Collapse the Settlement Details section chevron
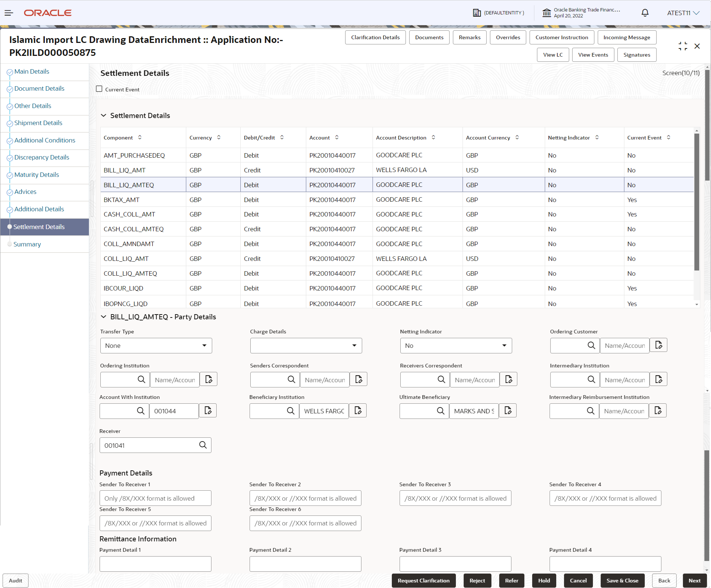711x588 pixels. [x=104, y=115]
